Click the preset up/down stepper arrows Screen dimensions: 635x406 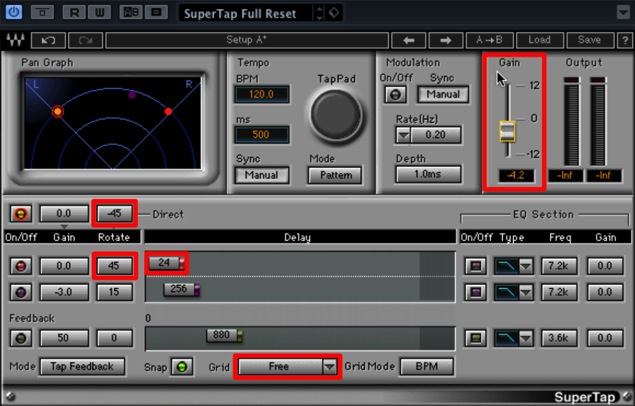319,13
